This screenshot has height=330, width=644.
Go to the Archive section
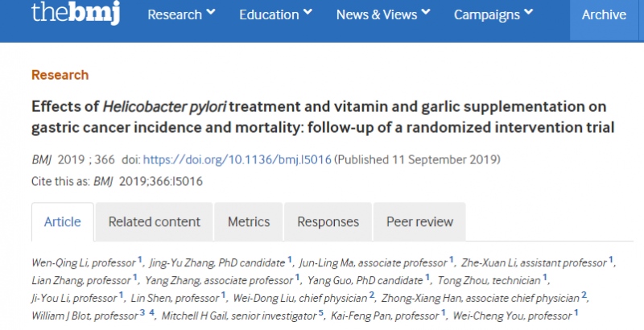tap(604, 14)
